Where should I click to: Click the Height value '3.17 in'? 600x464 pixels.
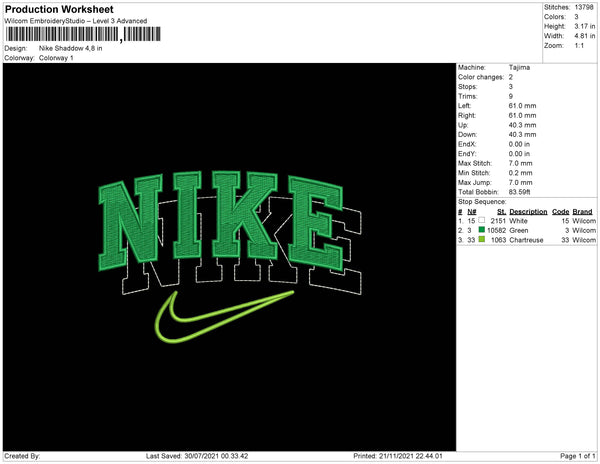click(585, 26)
